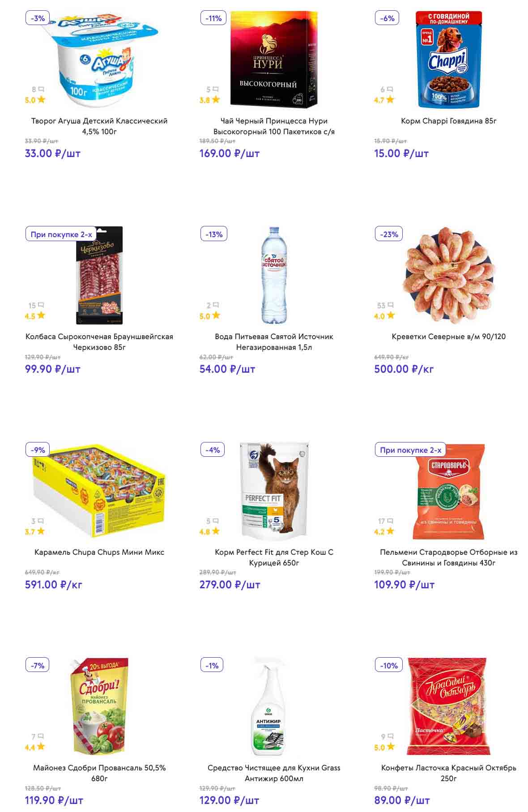Image resolution: width=528 pixels, height=812 pixels.
Task: Click the При покупке 2-х badge on Стародворье
Action: (410, 450)
